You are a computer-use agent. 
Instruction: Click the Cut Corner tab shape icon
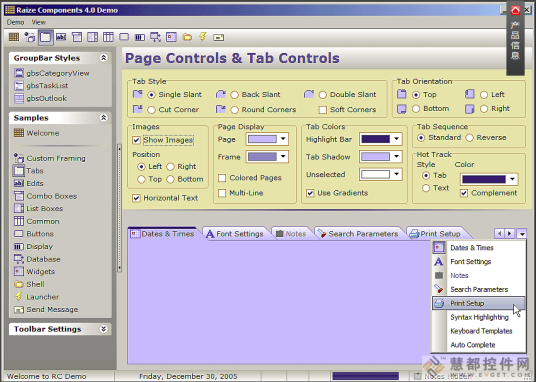click(137, 109)
